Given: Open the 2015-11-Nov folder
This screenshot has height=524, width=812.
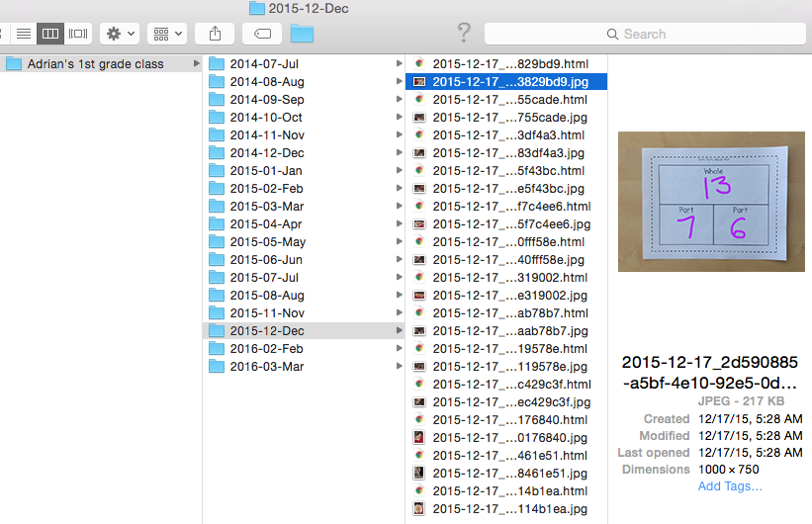Looking at the screenshot, I should (266, 313).
